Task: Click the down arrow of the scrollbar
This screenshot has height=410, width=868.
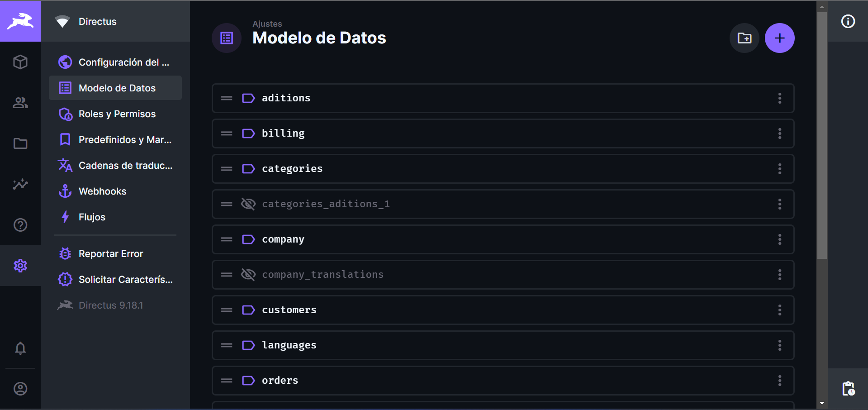Action: point(822,403)
